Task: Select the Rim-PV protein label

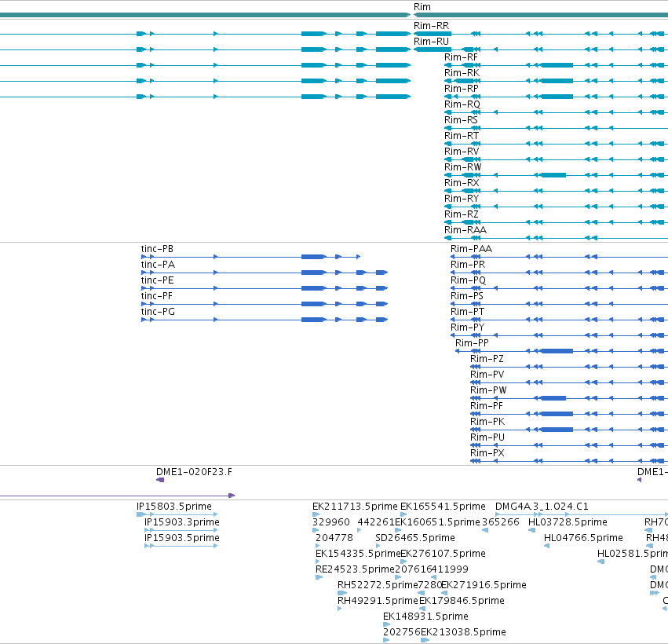Action: click(x=487, y=375)
